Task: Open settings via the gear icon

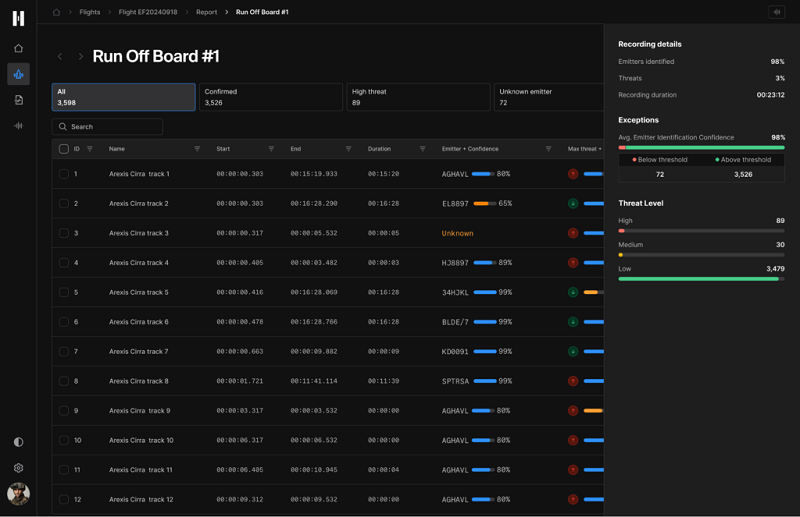Action: (x=18, y=468)
